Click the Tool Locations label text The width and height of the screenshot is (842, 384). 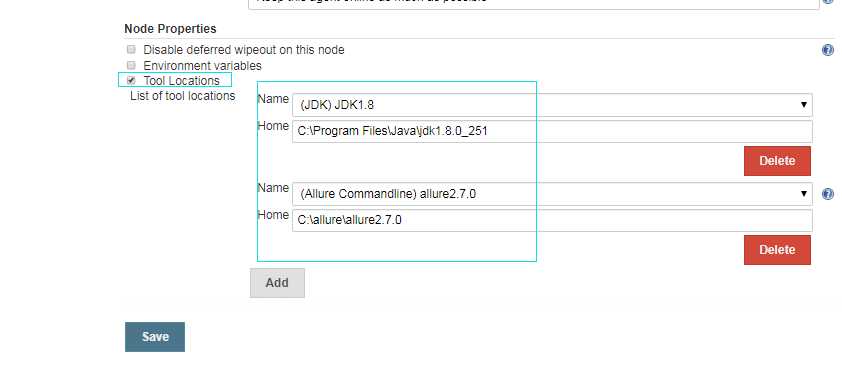[182, 81]
